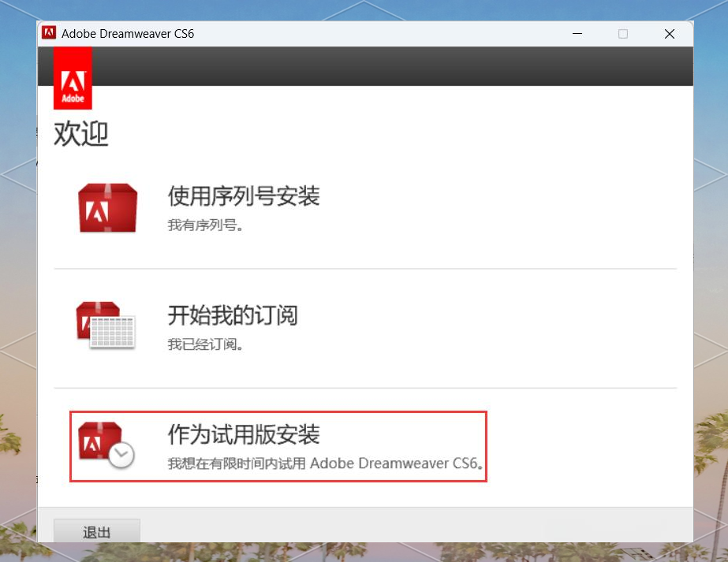
Task: Close the Adobe Dreamweaver CS6 installer window
Action: click(x=669, y=33)
